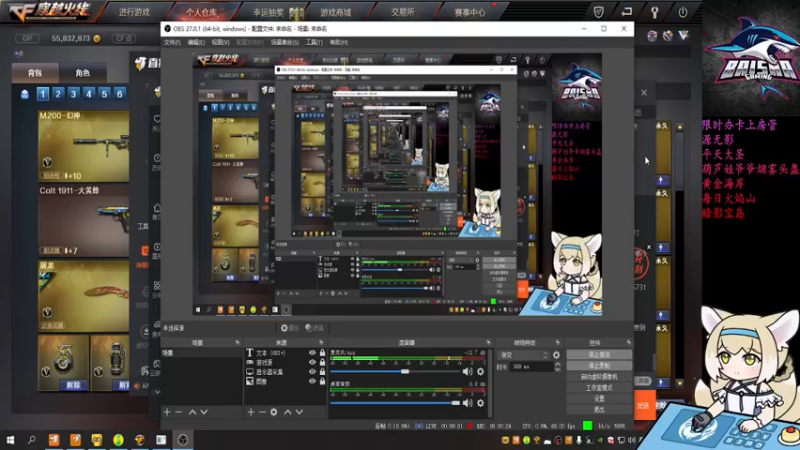Select the 场景 entry in scenes list
The height and width of the screenshot is (450, 800).
(x=202, y=353)
